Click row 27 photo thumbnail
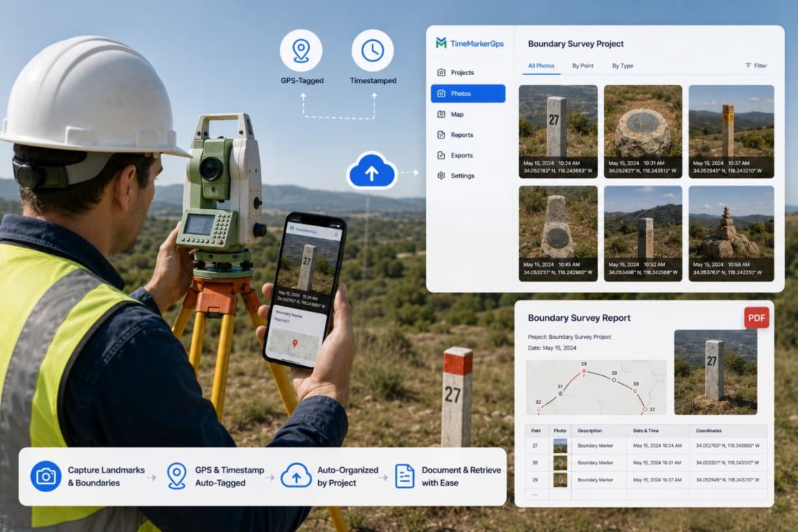This screenshot has height=532, width=798. (x=560, y=446)
